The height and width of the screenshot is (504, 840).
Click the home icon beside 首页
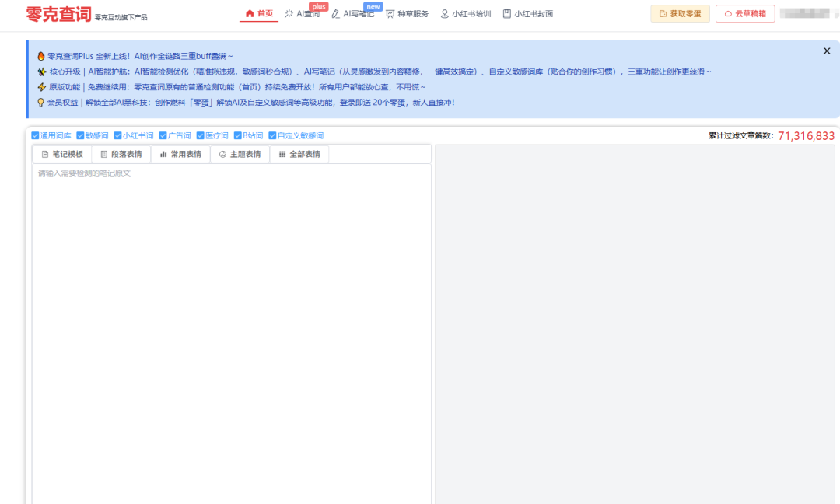[x=251, y=13]
